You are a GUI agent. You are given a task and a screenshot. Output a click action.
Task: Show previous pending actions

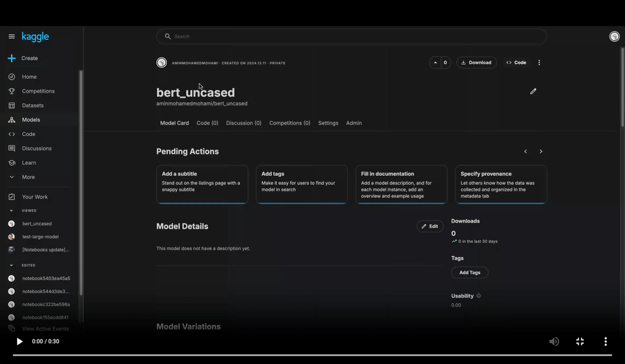tap(525, 151)
